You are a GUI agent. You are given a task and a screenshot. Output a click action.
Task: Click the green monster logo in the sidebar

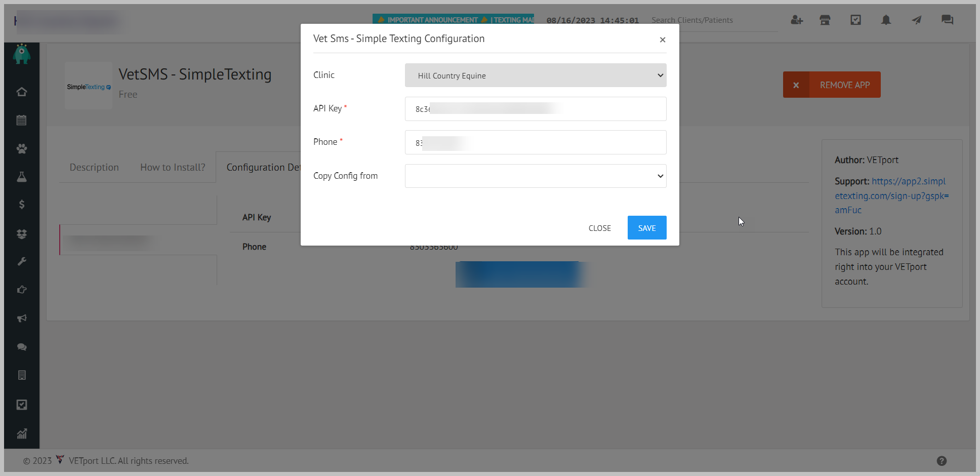tap(21, 54)
